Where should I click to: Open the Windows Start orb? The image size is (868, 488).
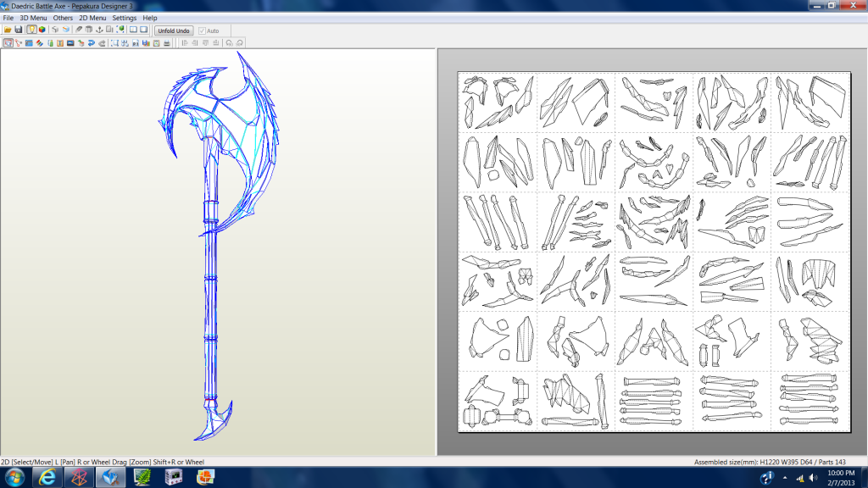pos(14,477)
